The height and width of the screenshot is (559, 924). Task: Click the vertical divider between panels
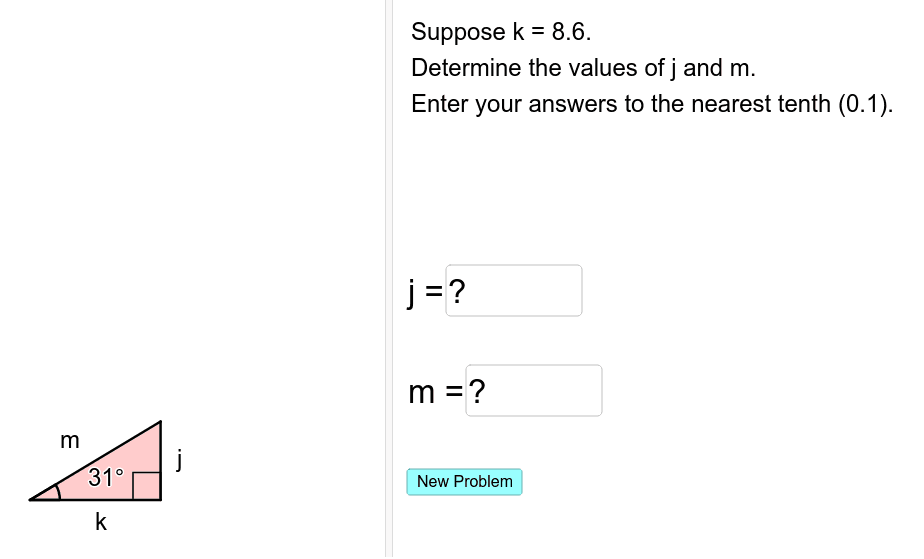click(x=389, y=279)
